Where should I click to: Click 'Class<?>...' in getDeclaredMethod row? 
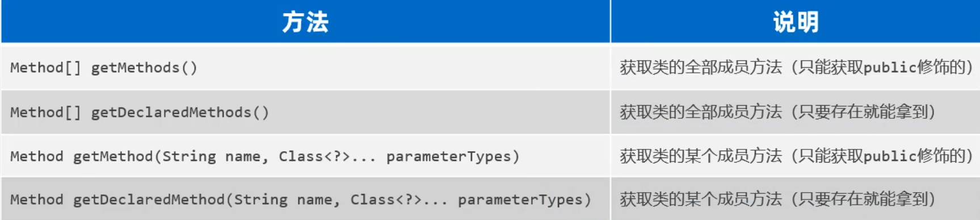click(x=399, y=200)
